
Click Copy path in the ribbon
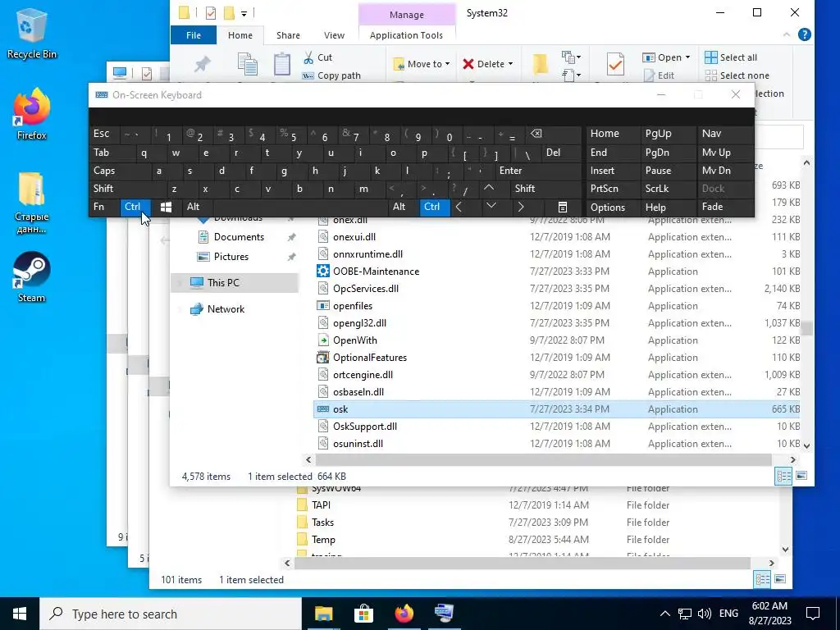pos(331,75)
